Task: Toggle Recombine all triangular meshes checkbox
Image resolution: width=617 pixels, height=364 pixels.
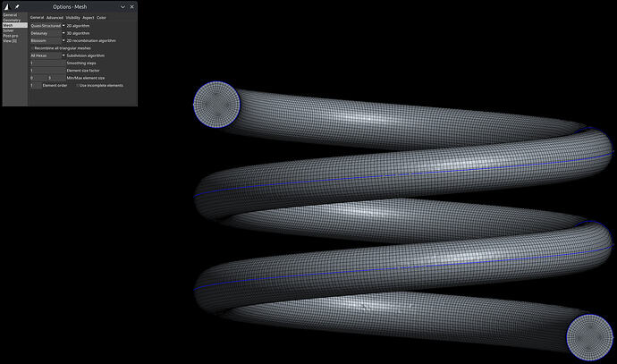Action: click(32, 48)
